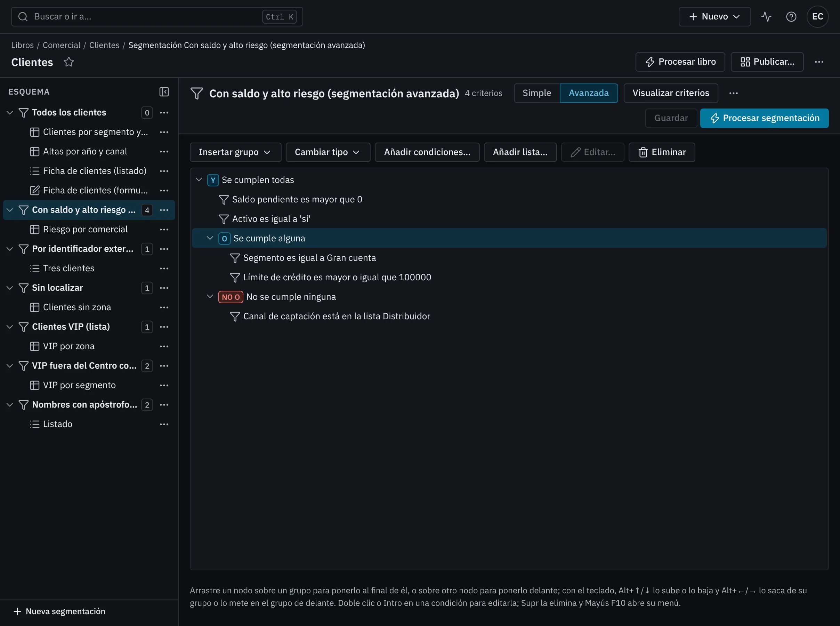
Task: Collapse the Se cumple alguna group
Action: point(210,238)
